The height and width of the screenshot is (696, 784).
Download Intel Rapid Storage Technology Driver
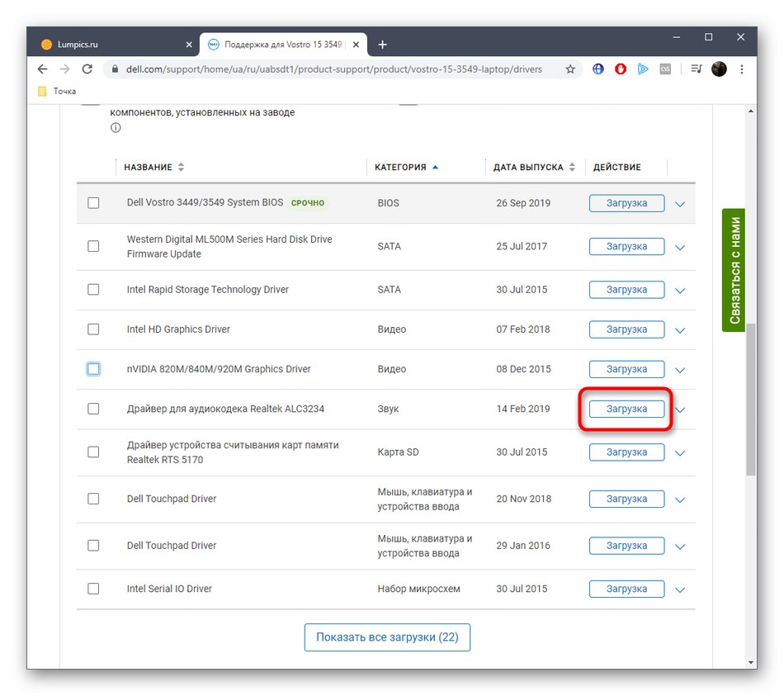[x=626, y=290]
